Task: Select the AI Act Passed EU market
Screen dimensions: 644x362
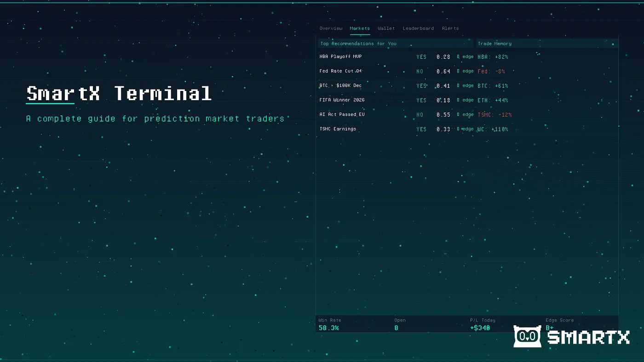Action: tap(342, 114)
